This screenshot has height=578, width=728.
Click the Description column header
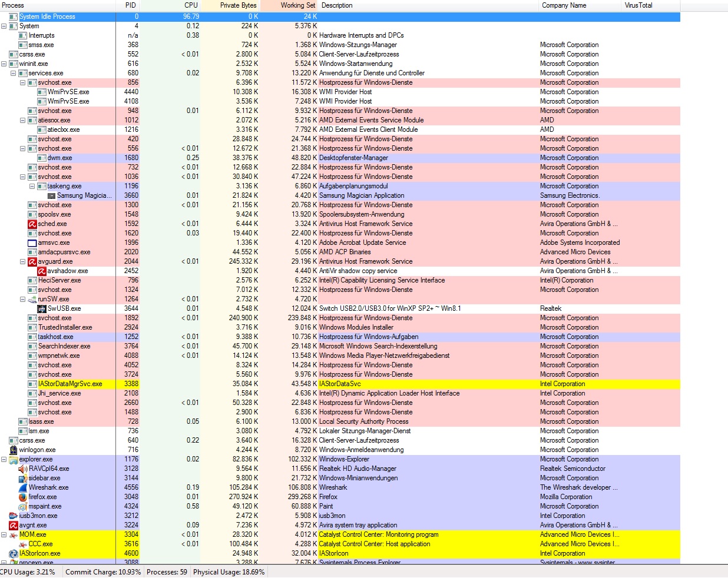[x=429, y=5]
